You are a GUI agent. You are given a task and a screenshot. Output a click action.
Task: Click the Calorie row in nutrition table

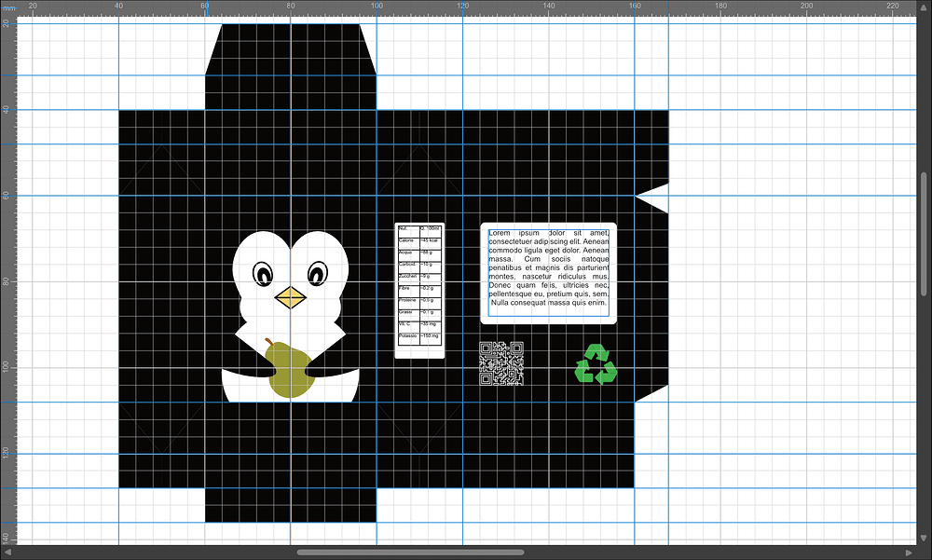419,243
